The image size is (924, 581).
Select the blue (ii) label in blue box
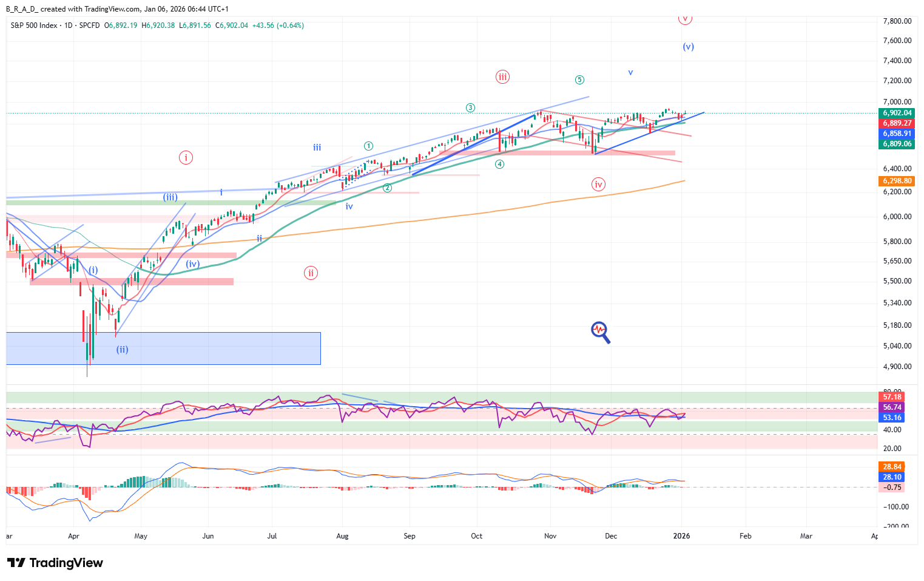coord(123,350)
